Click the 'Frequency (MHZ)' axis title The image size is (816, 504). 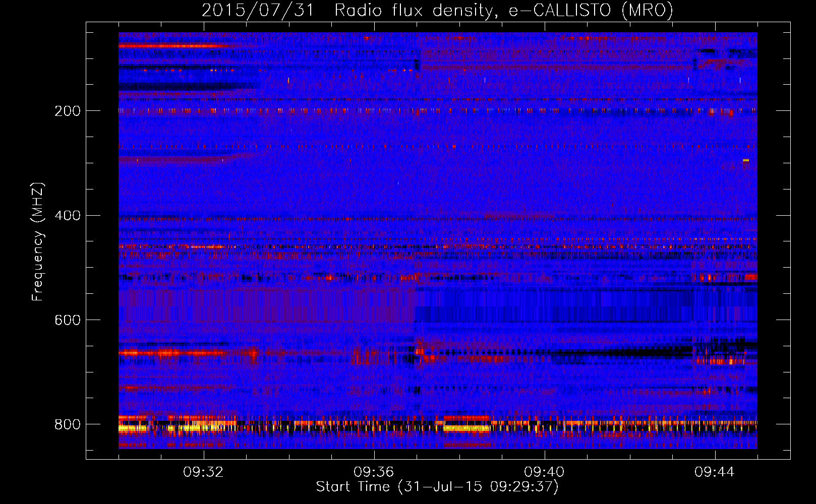click(x=37, y=242)
